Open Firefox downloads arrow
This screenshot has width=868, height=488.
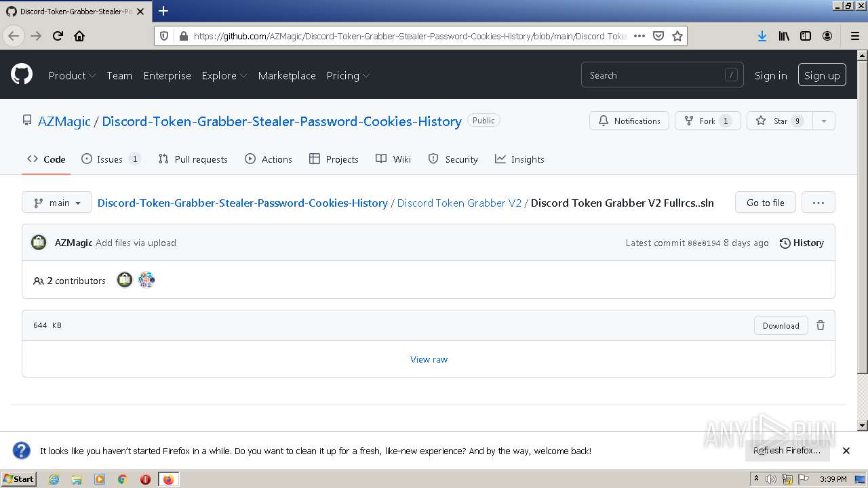pos(762,36)
